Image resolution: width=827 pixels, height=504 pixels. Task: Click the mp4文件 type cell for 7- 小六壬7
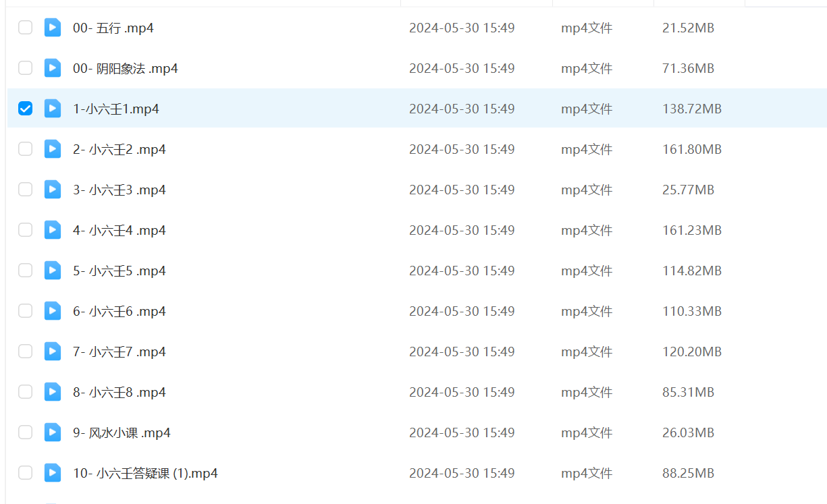click(587, 352)
